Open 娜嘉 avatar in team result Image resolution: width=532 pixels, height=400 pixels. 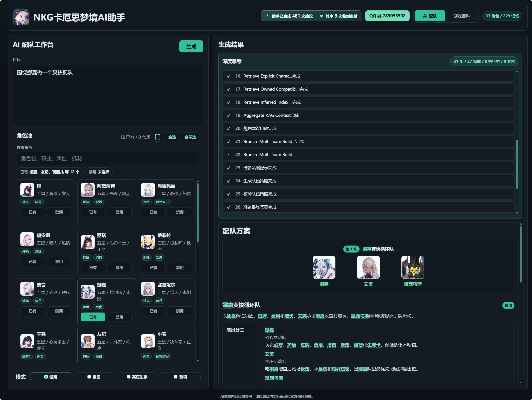tap(324, 267)
